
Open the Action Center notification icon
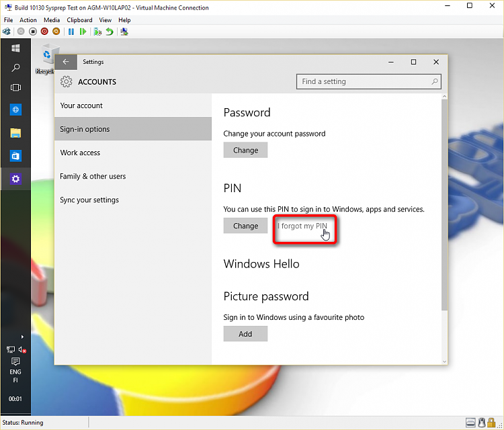pyautogui.click(x=15, y=361)
